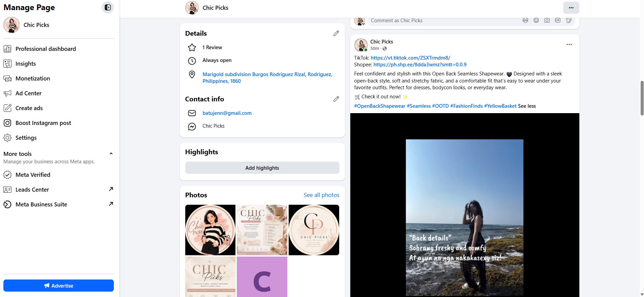Select Create ads in the sidebar

click(59, 108)
